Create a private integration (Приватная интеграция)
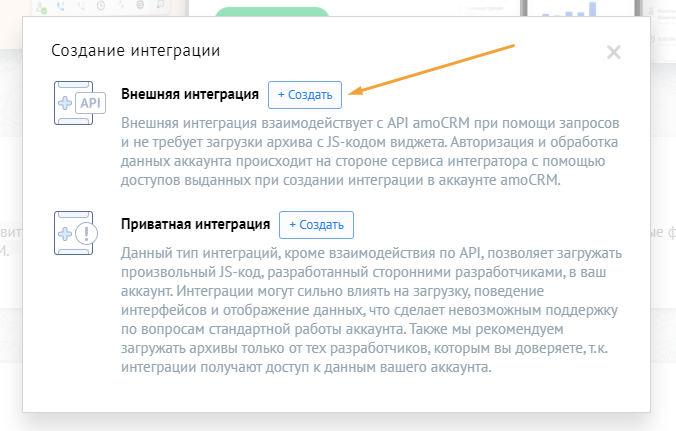Screen dimensions: 676x431 pos(316,225)
